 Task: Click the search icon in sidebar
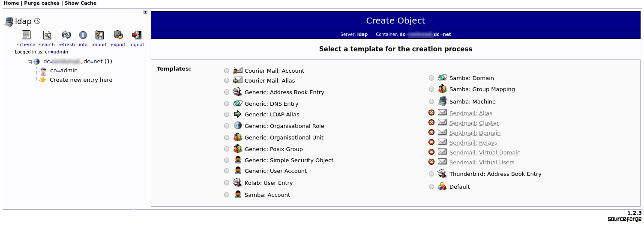47,35
